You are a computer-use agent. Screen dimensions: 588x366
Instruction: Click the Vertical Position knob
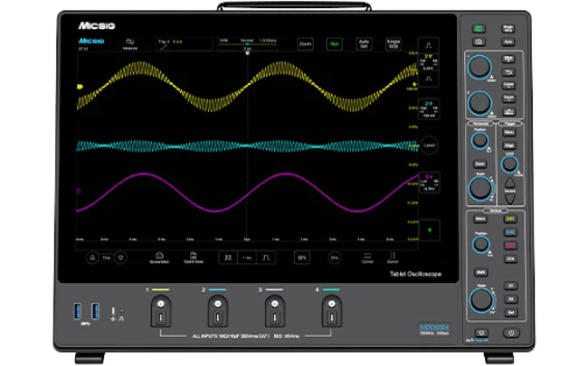pyautogui.click(x=480, y=245)
